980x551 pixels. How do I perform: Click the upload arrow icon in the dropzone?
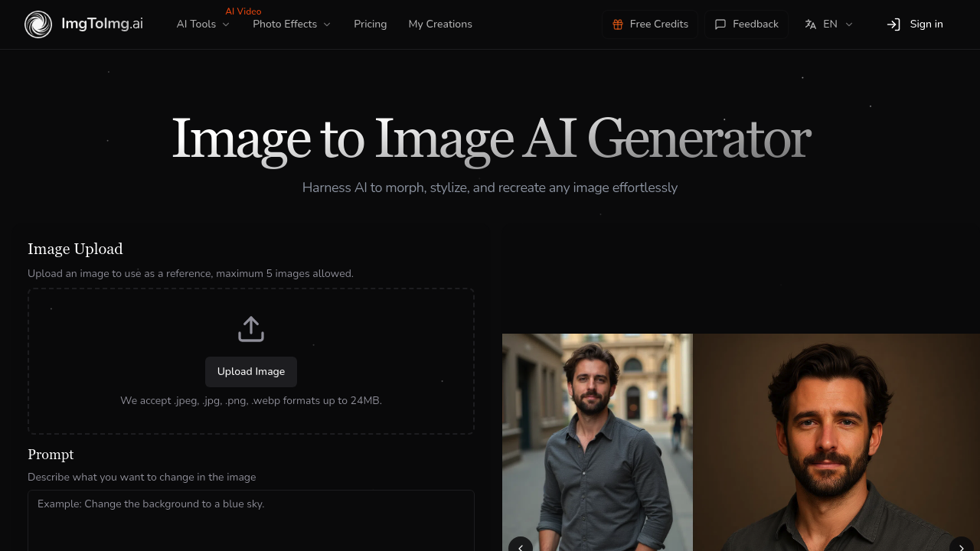tap(250, 328)
